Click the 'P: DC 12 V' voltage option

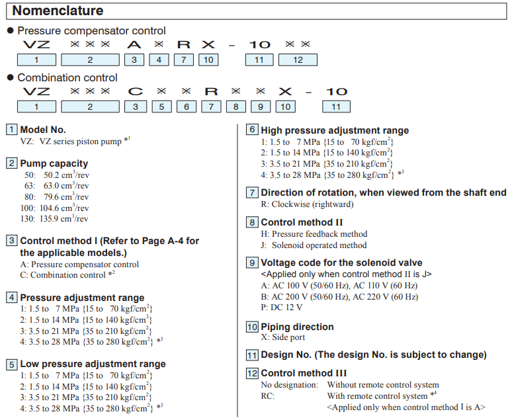pyautogui.click(x=282, y=308)
